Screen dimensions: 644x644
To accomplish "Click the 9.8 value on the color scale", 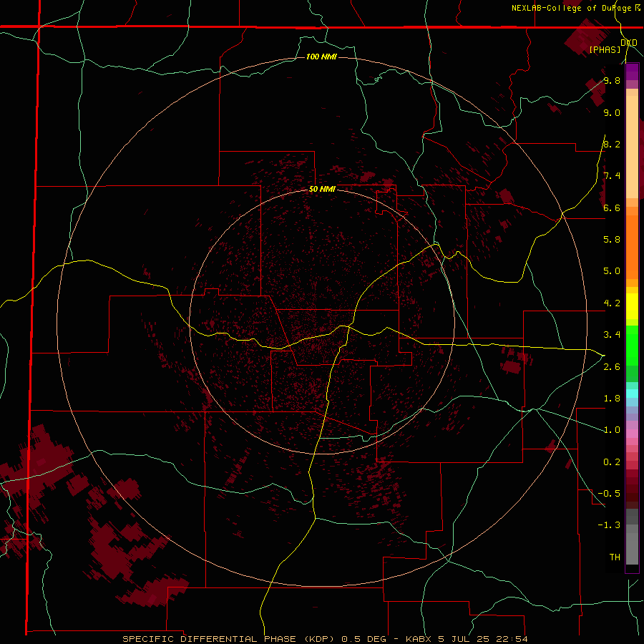I will click(x=612, y=81).
